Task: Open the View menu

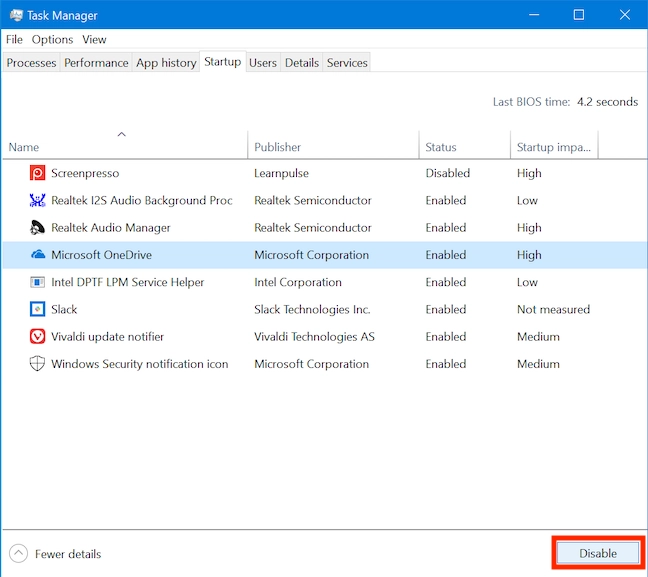Action: coord(94,39)
